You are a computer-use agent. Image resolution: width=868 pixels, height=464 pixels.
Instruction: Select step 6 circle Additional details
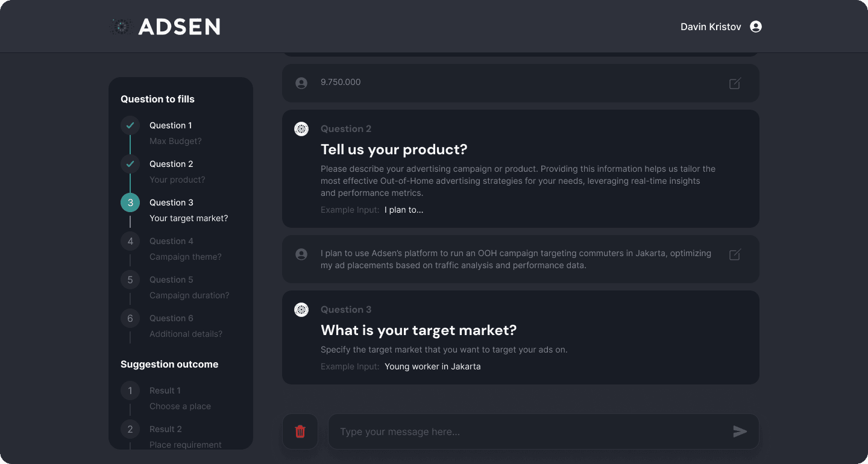point(130,318)
